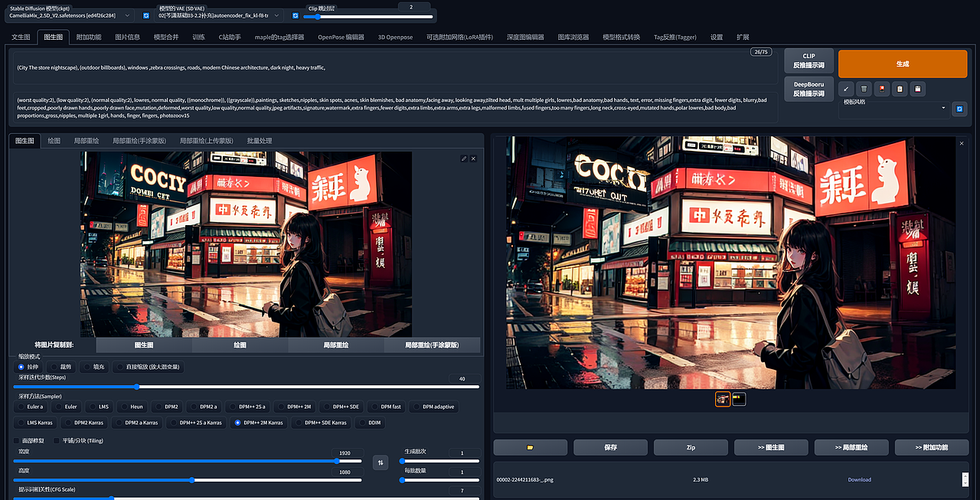This screenshot has width=980, height=500.
Task: Click the pencil edit icon on the source image
Action: pos(464,158)
